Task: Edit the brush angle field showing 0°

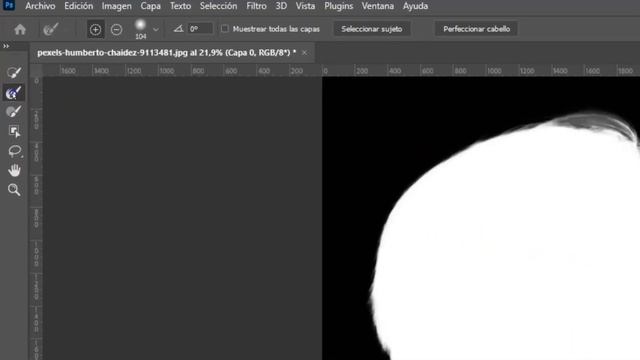Action: coord(200,29)
